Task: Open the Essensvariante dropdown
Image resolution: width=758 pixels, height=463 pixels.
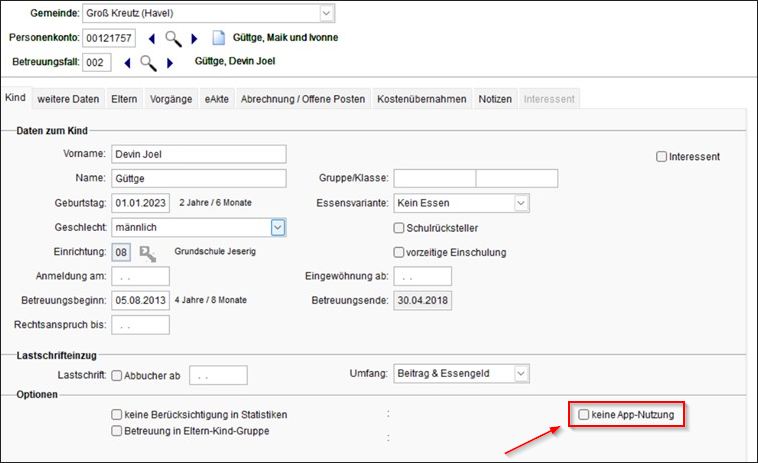Action: click(x=520, y=203)
